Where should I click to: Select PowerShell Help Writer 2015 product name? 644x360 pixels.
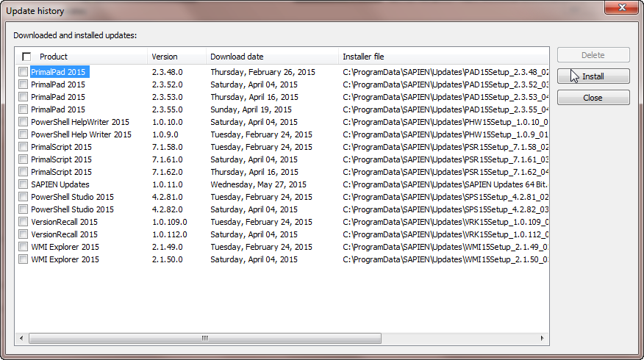[81, 134]
